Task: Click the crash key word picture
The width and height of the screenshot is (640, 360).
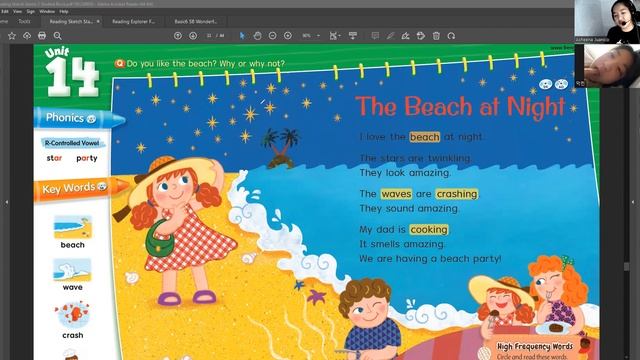Action: [x=72, y=315]
